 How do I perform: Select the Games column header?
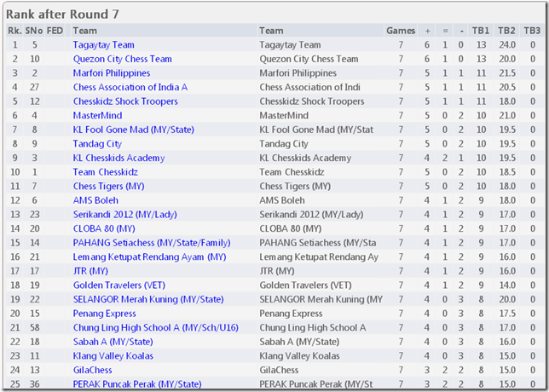pos(401,31)
